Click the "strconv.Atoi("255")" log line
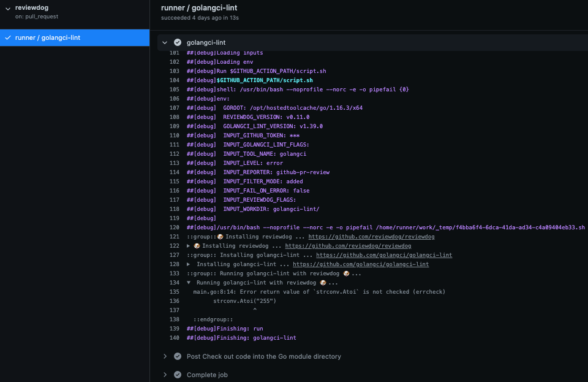 [x=244, y=301]
